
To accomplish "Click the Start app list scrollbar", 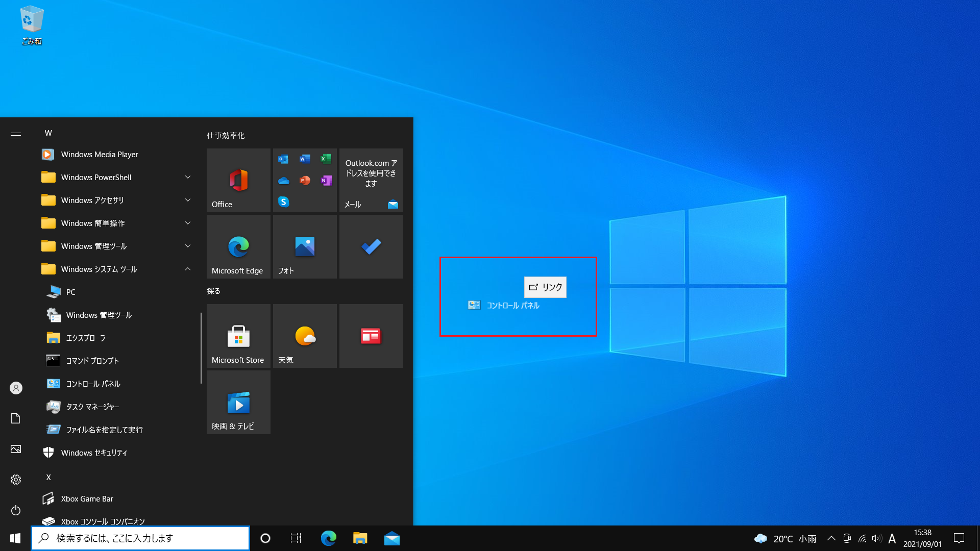I will point(201,348).
